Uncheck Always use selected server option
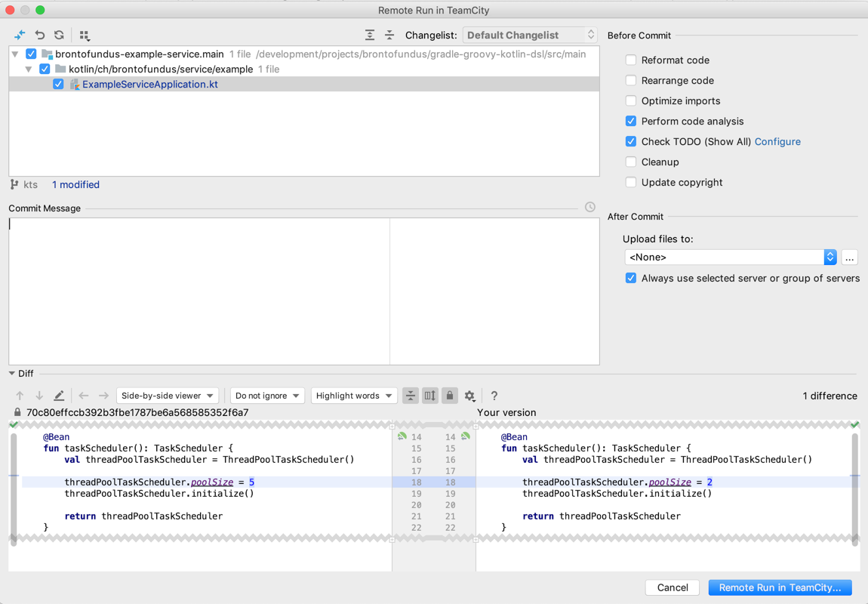This screenshot has width=868, height=604. coord(630,278)
